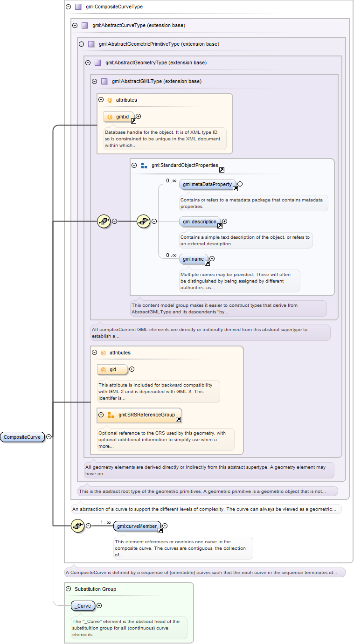Expand gml:name plus button
Image resolution: width=354 pixels, height=644 pixels.
tap(212, 258)
